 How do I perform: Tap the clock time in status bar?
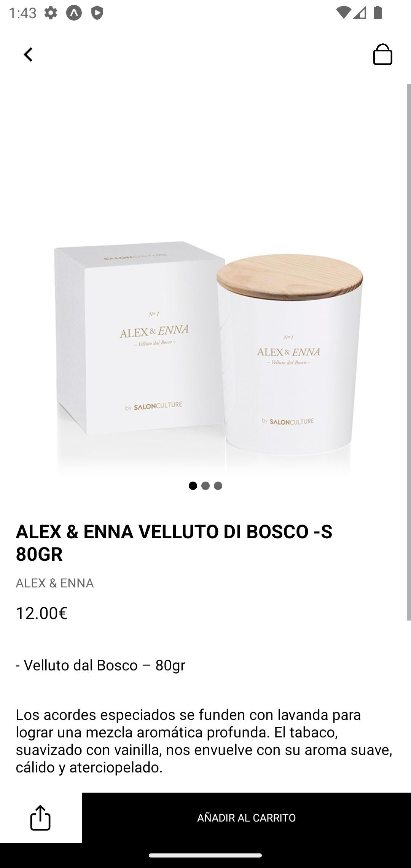(22, 13)
